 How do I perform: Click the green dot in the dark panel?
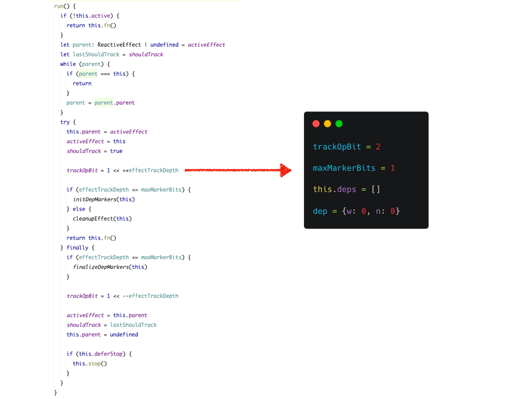[339, 124]
